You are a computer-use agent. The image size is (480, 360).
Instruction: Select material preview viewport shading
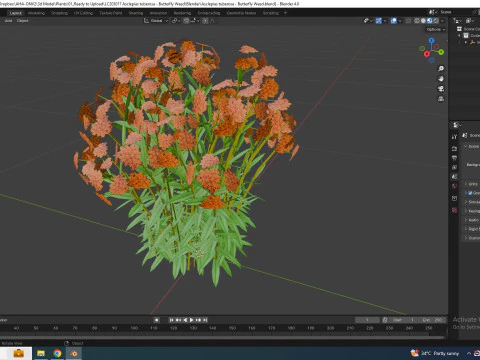430,21
